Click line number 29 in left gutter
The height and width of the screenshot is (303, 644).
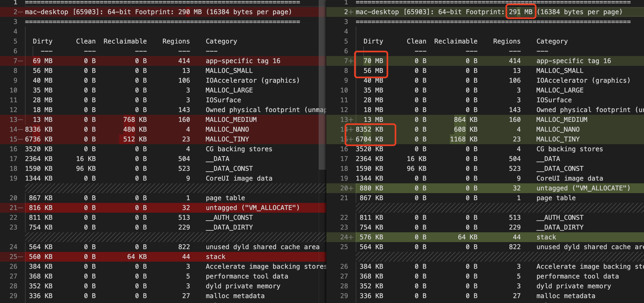(13, 296)
